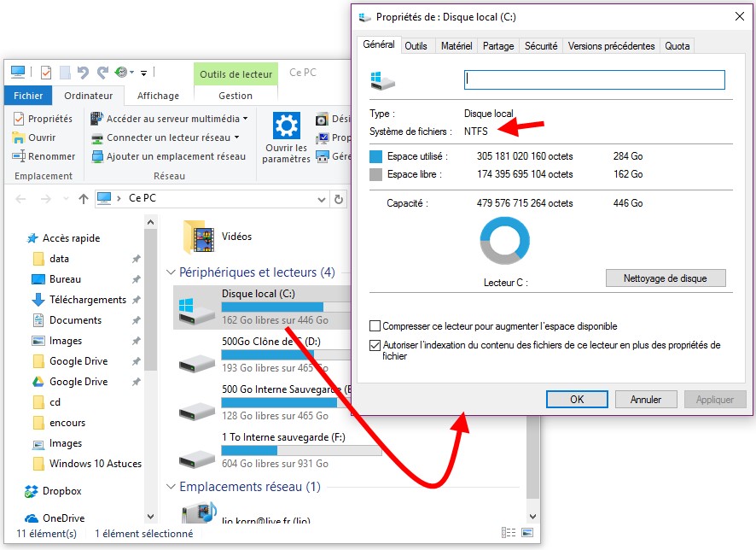Click Annuler in Propriétés dialog
The image size is (756, 550).
click(646, 400)
